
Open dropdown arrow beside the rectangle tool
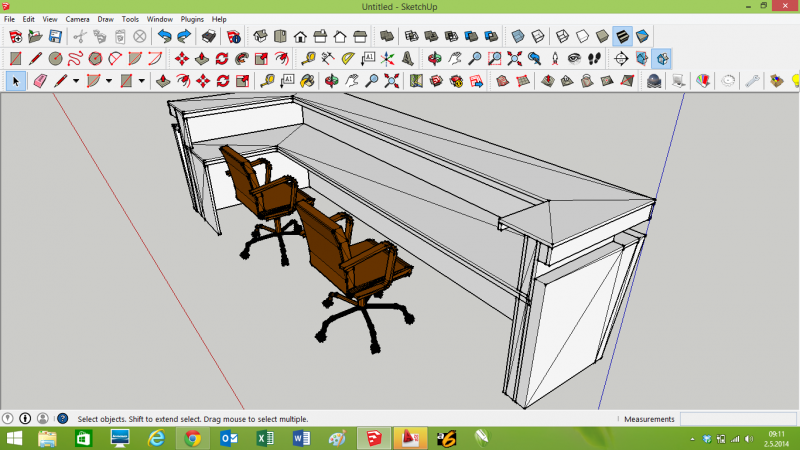point(142,81)
